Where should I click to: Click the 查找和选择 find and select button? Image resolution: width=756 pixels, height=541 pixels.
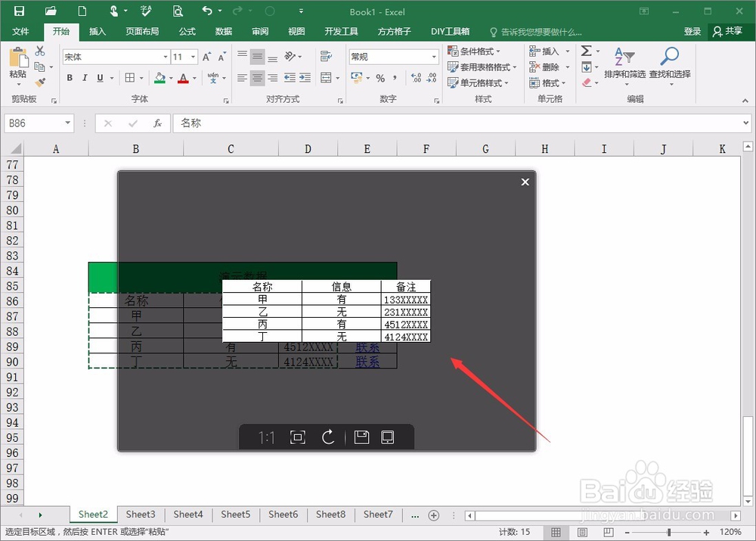[670, 65]
